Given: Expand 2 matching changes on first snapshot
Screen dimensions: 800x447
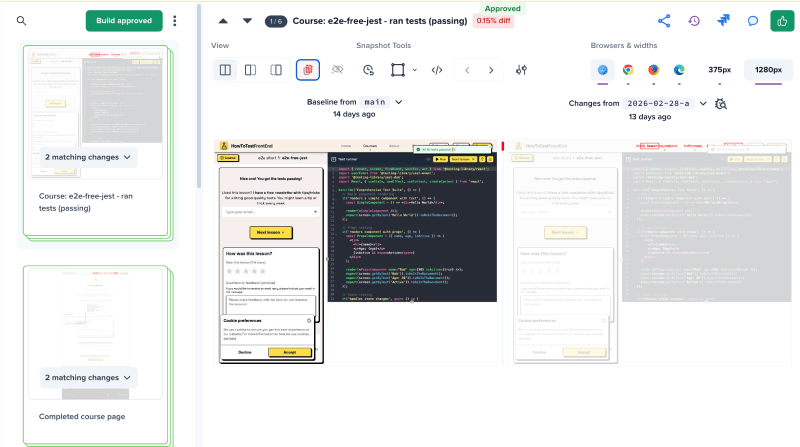Looking at the screenshot, I should pos(88,157).
